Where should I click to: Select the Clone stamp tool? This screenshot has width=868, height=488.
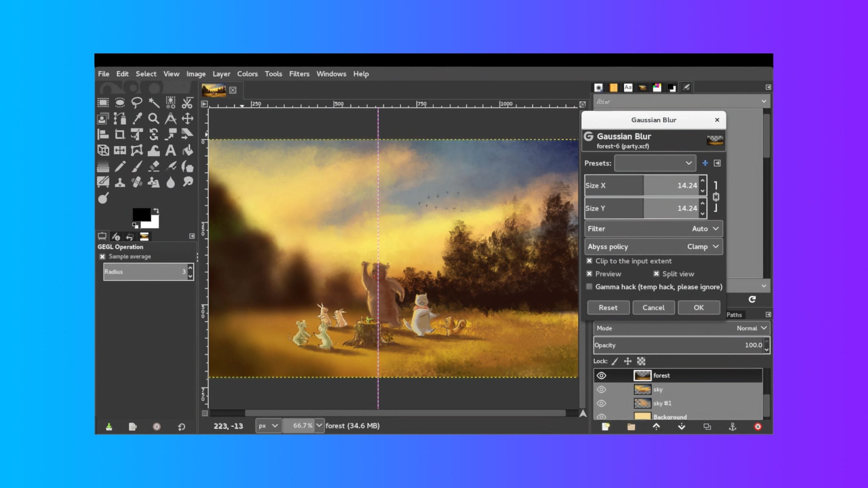[x=120, y=182]
